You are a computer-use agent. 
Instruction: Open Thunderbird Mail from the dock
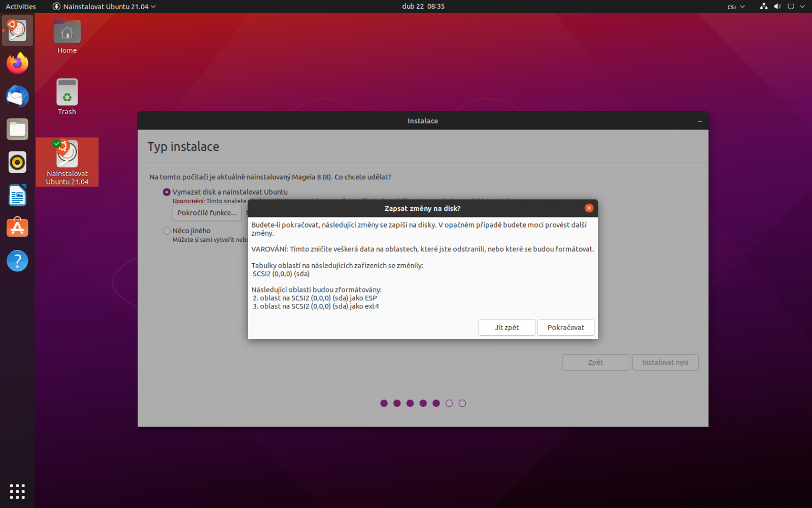pos(17,96)
